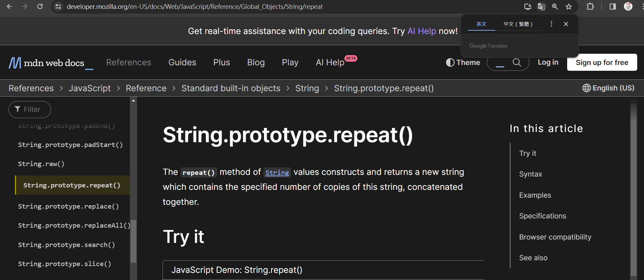
Task: Select the 英文 translate tab
Action: pyautogui.click(x=481, y=24)
